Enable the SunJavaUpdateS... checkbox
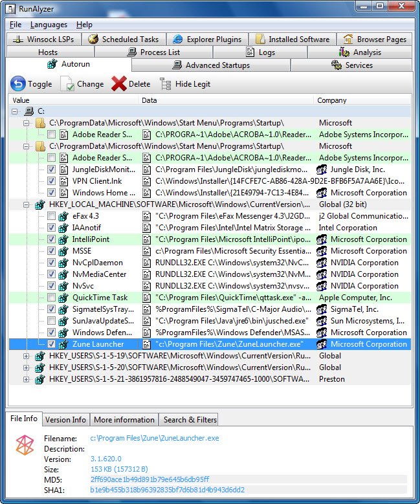 (51, 321)
